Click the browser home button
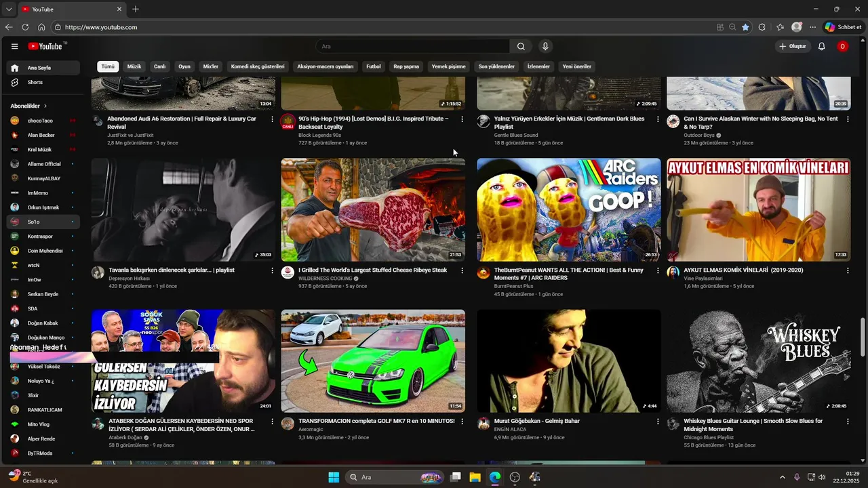 click(x=41, y=27)
